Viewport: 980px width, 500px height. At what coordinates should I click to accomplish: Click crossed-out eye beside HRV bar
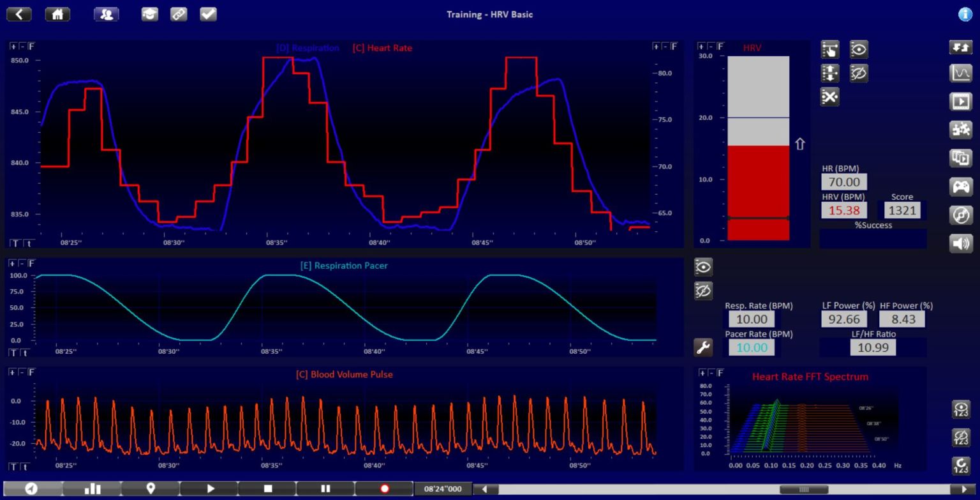tap(859, 73)
